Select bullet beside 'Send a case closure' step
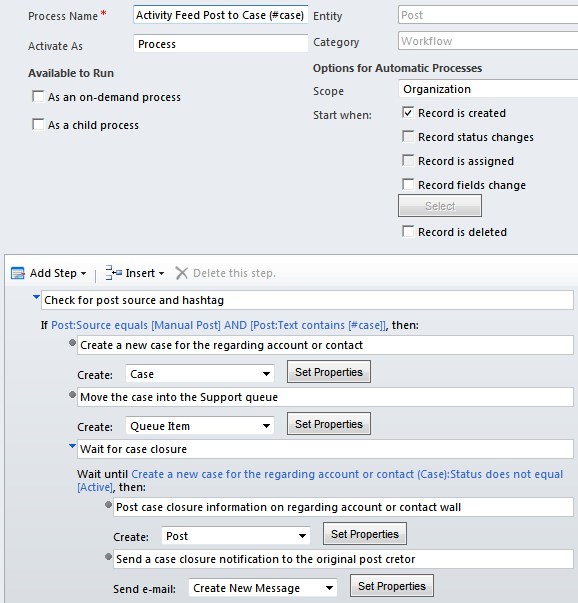578x603 pixels. pyautogui.click(x=108, y=556)
